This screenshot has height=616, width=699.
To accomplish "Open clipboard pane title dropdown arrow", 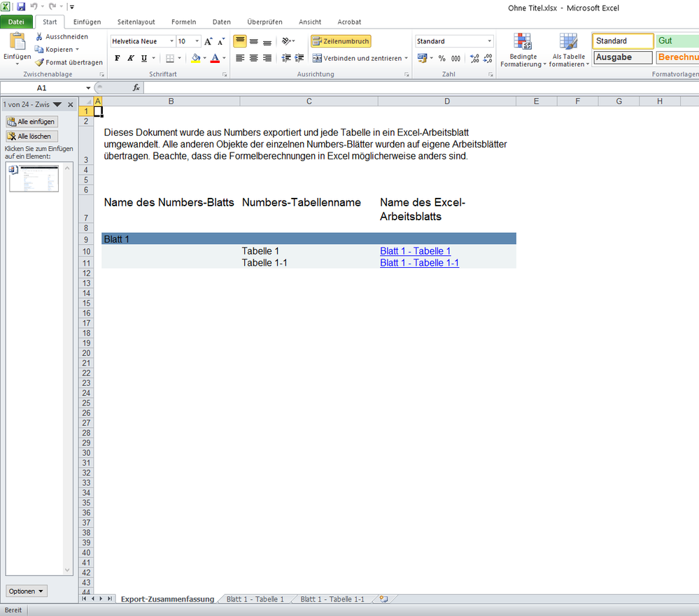I will pyautogui.click(x=57, y=105).
